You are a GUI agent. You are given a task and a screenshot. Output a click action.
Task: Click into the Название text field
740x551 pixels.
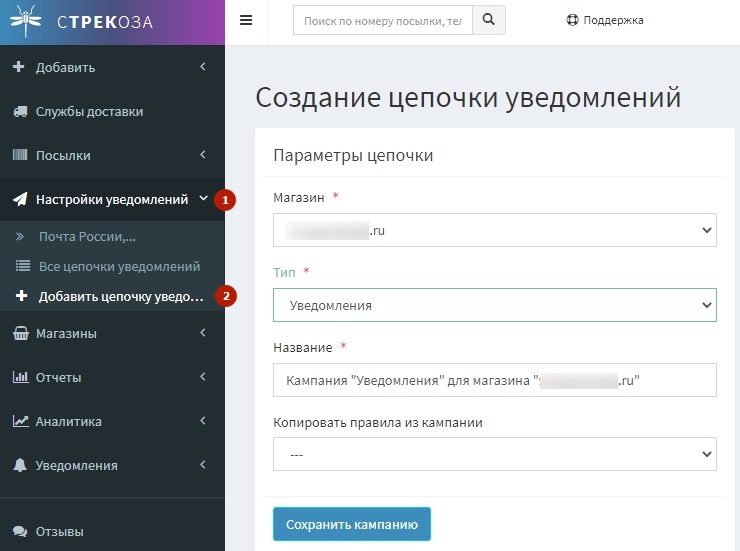[x=494, y=380]
